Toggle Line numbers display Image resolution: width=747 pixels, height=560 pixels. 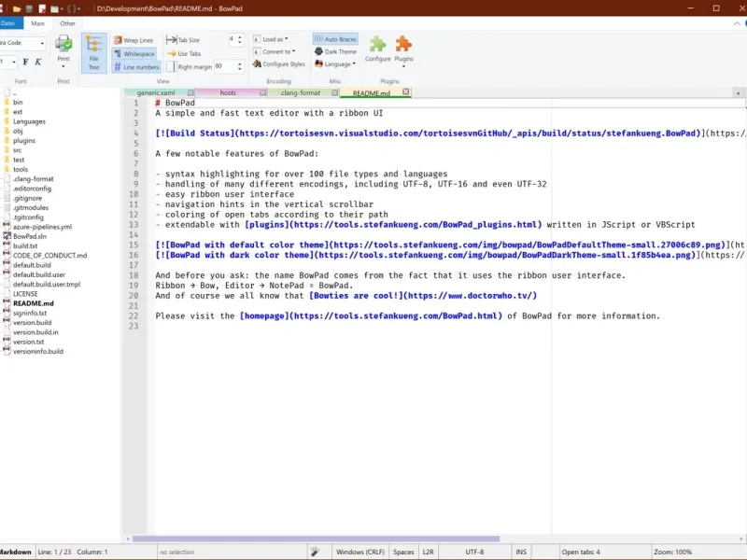pyautogui.click(x=135, y=66)
